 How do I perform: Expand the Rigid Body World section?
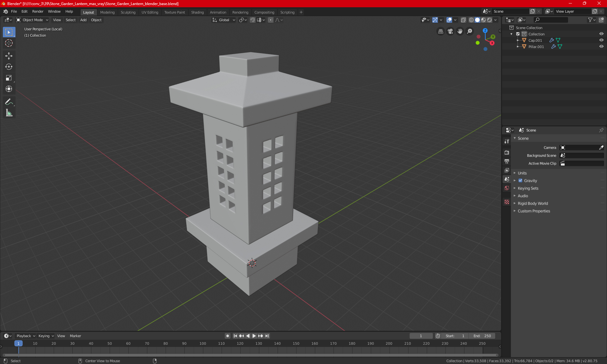coord(516,203)
